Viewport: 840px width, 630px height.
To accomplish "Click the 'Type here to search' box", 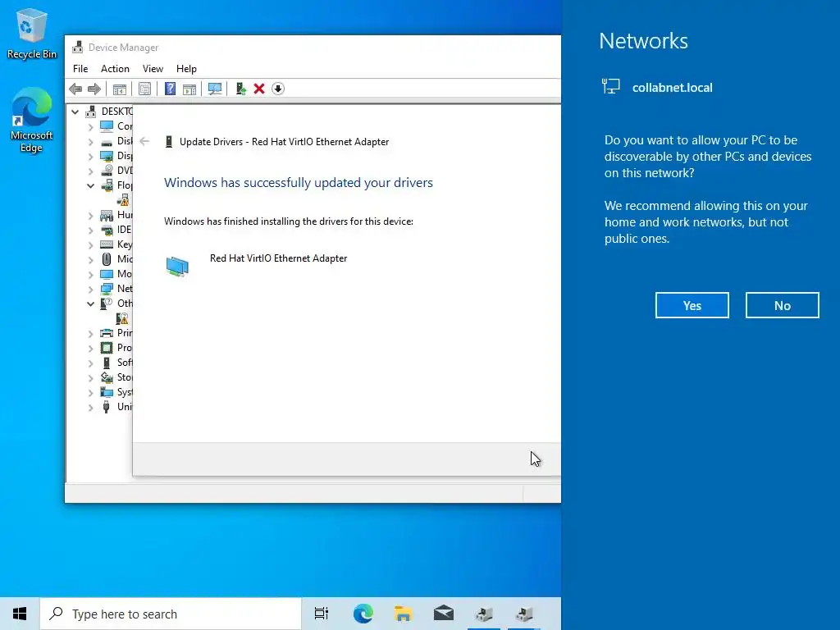I will pyautogui.click(x=171, y=614).
